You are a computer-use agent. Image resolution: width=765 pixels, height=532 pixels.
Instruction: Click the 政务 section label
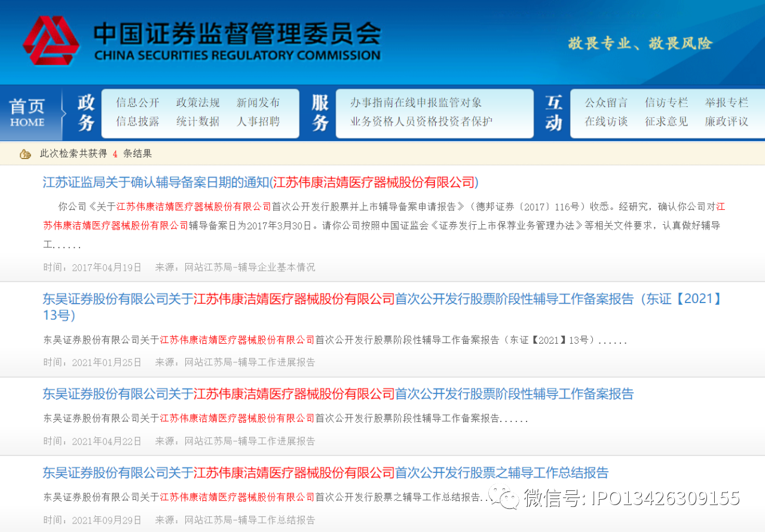86,113
